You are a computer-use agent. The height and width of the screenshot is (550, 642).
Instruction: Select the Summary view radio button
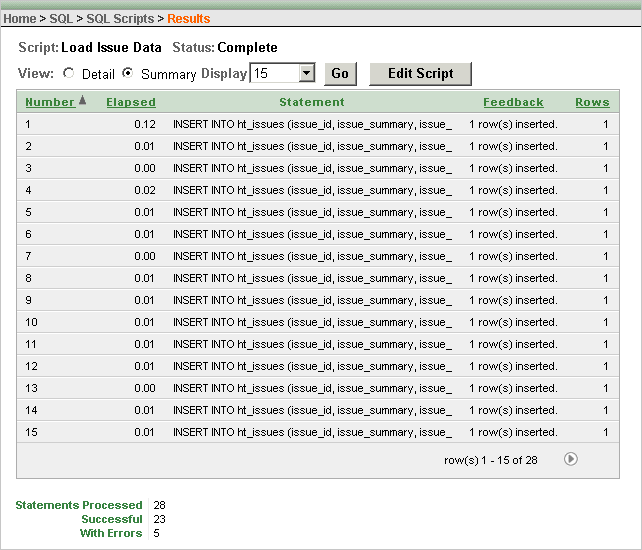click(128, 74)
